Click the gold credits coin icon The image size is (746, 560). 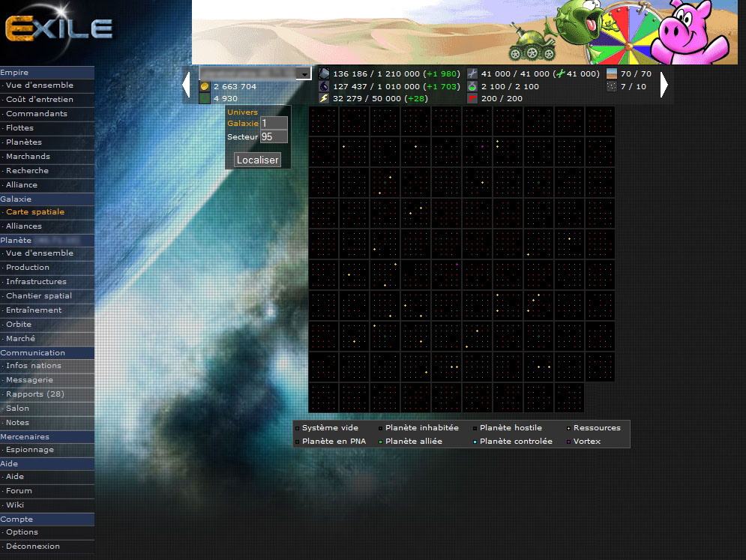click(204, 87)
